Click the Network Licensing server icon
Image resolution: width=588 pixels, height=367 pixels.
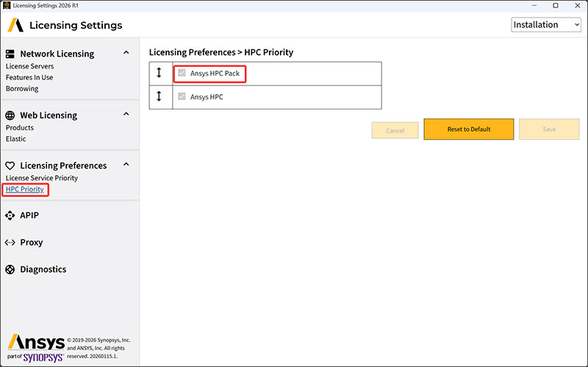click(10, 54)
